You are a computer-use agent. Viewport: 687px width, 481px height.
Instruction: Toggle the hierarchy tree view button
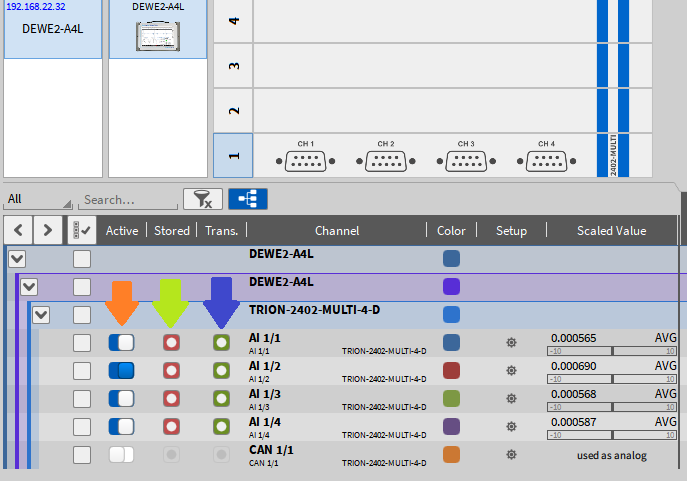click(247, 199)
